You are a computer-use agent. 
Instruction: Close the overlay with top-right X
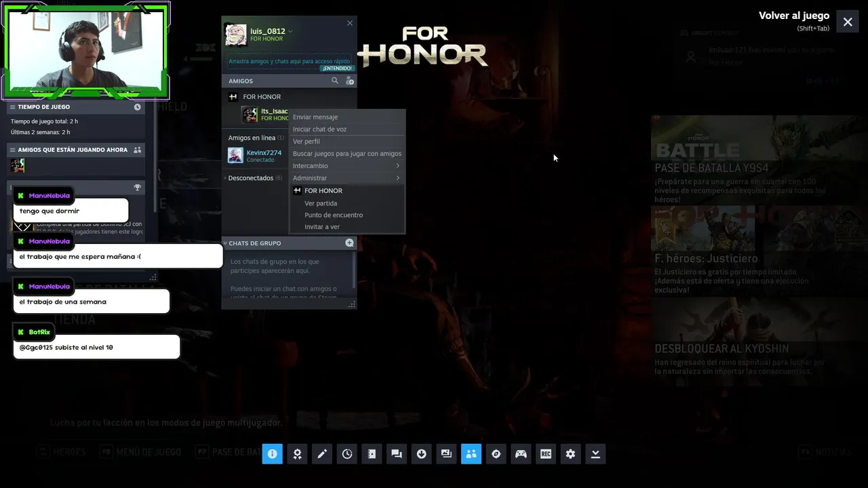pos(848,22)
